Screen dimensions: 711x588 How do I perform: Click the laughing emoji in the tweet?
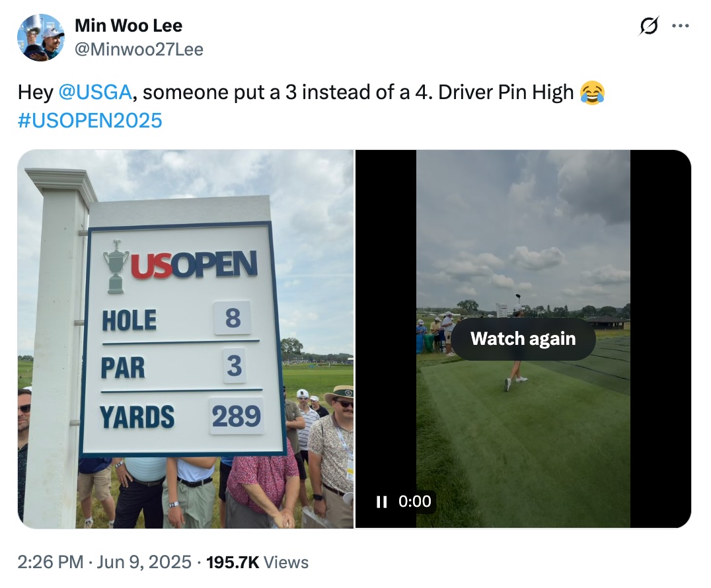[592, 92]
